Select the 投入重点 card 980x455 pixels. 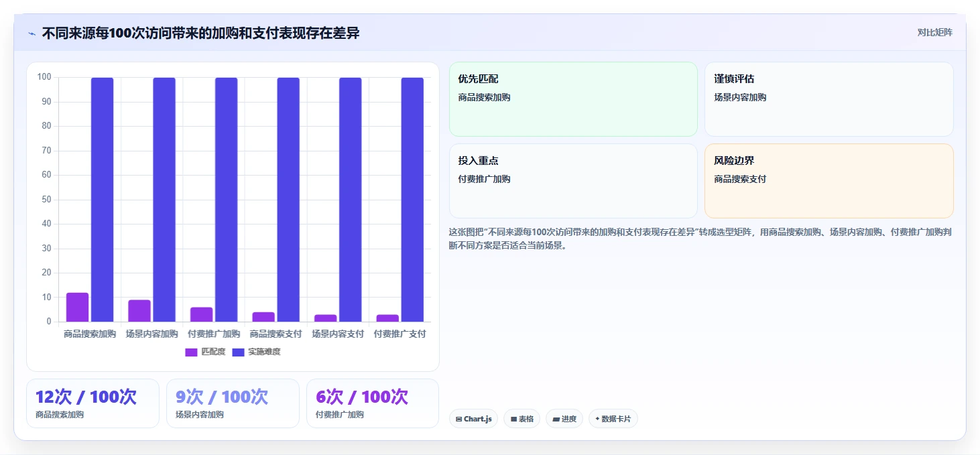573,181
